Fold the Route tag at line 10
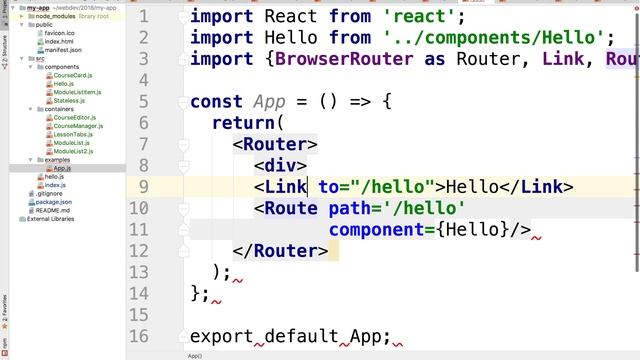640x360 pixels. (x=184, y=209)
